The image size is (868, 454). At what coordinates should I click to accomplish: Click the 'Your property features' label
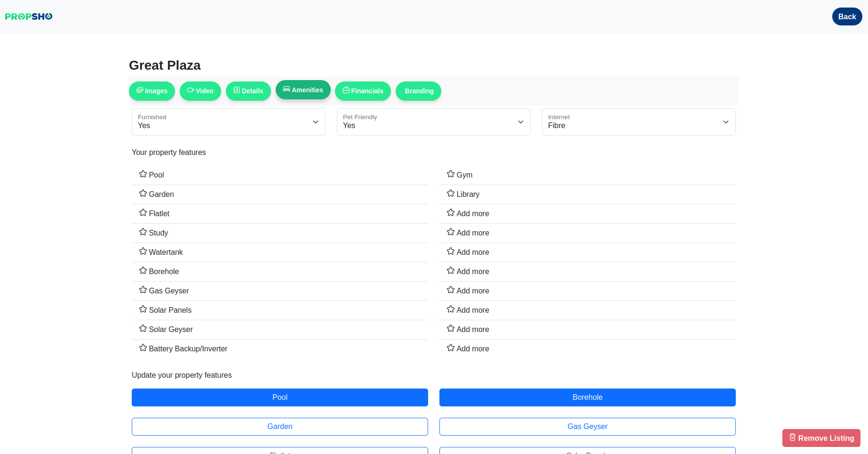(169, 153)
